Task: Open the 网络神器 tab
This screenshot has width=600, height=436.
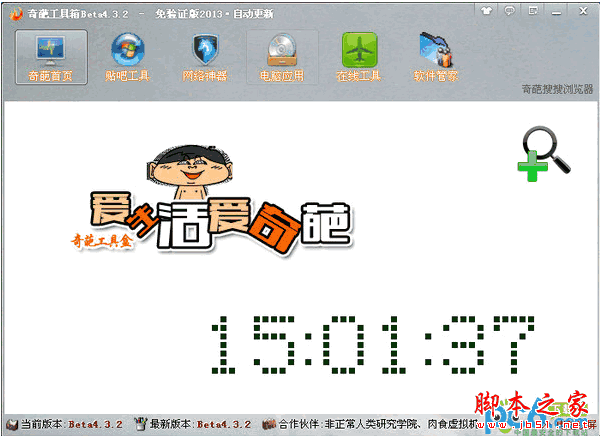Action: pos(205,57)
